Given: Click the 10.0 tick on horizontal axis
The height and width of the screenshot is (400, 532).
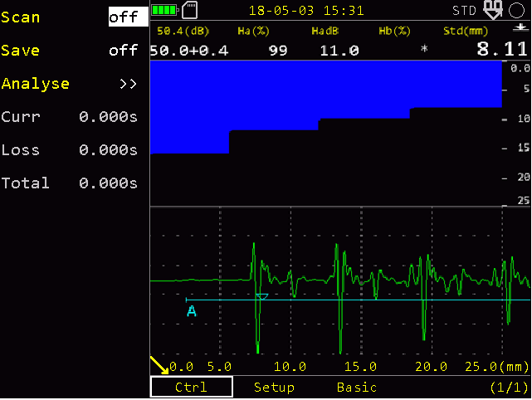Looking at the screenshot, I should [x=290, y=367].
